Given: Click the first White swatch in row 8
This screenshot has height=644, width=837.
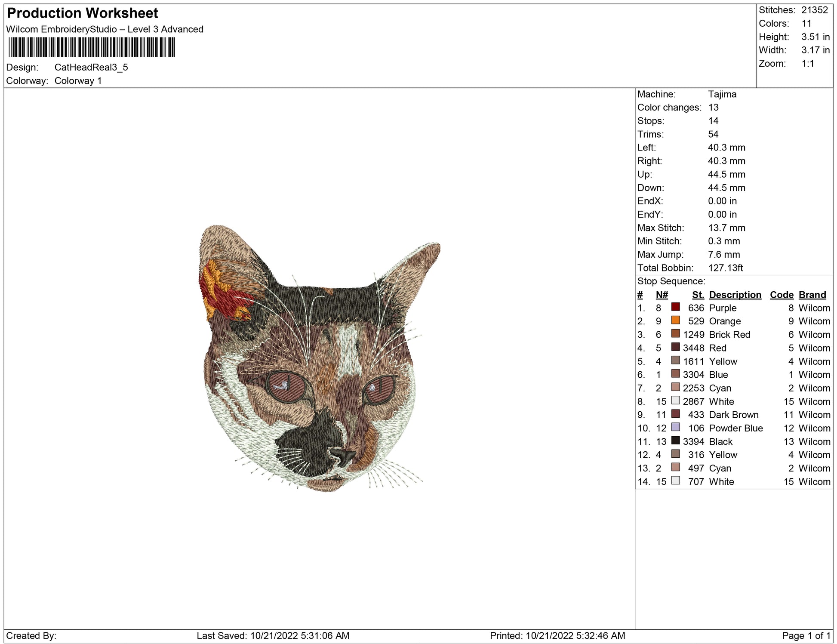Looking at the screenshot, I should coord(675,401).
